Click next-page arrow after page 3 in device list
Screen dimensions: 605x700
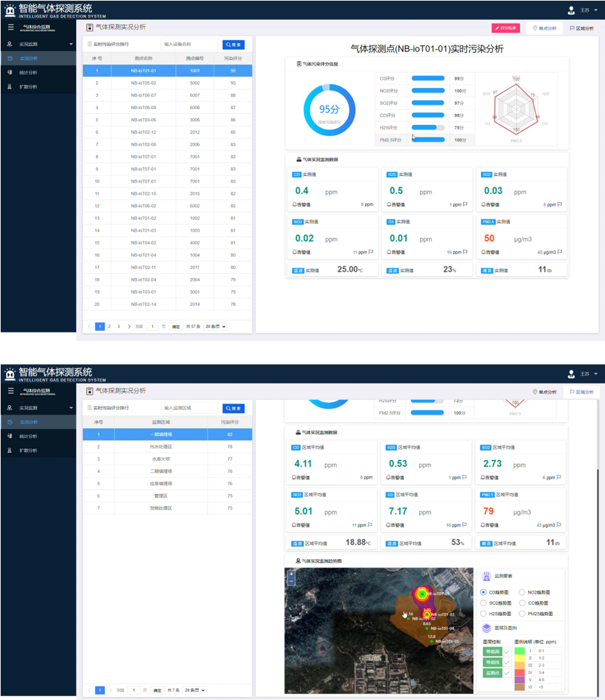(x=129, y=327)
